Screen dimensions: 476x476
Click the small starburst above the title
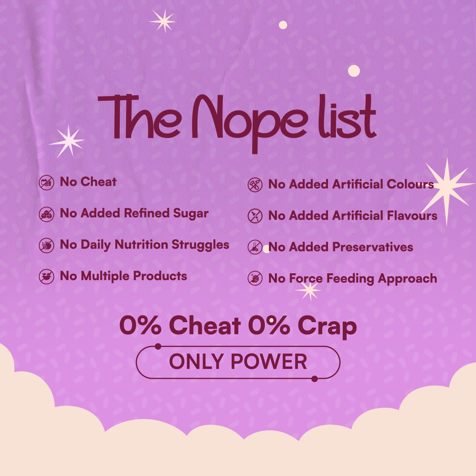click(163, 21)
